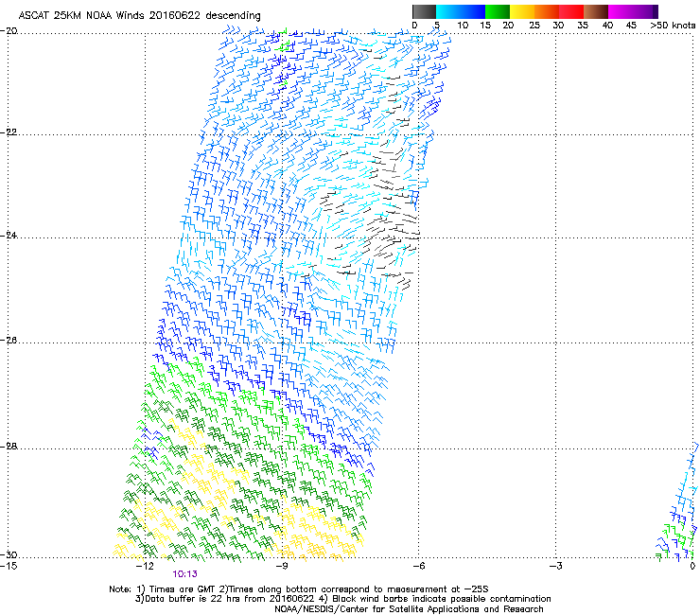
Task: Click the '-3' longitude axis label
Action: (x=556, y=566)
